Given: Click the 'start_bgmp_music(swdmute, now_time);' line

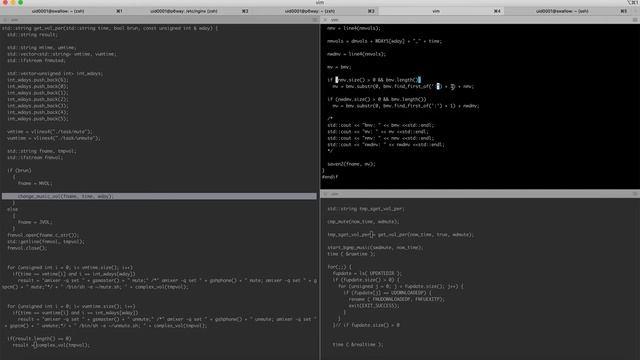Looking at the screenshot, I should (376, 247).
